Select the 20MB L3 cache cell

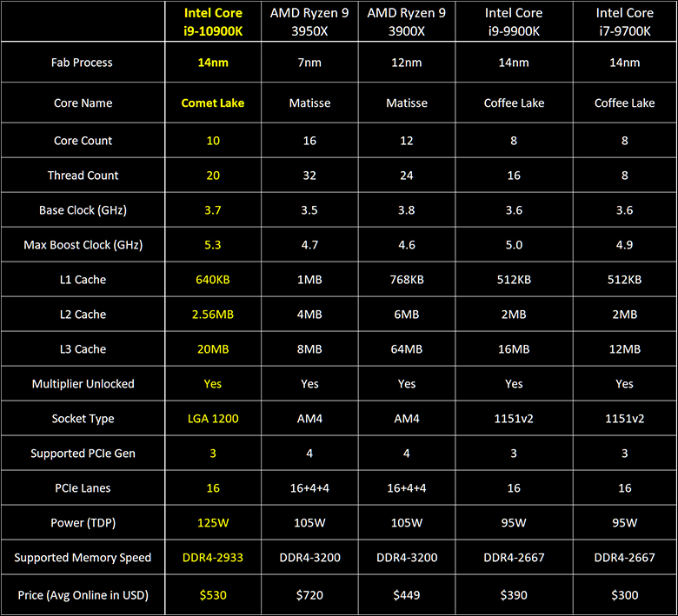[213, 349]
